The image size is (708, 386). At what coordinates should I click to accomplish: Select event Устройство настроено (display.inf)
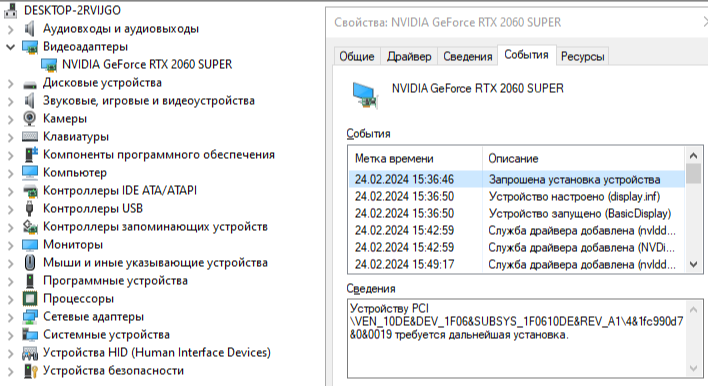[517, 197]
